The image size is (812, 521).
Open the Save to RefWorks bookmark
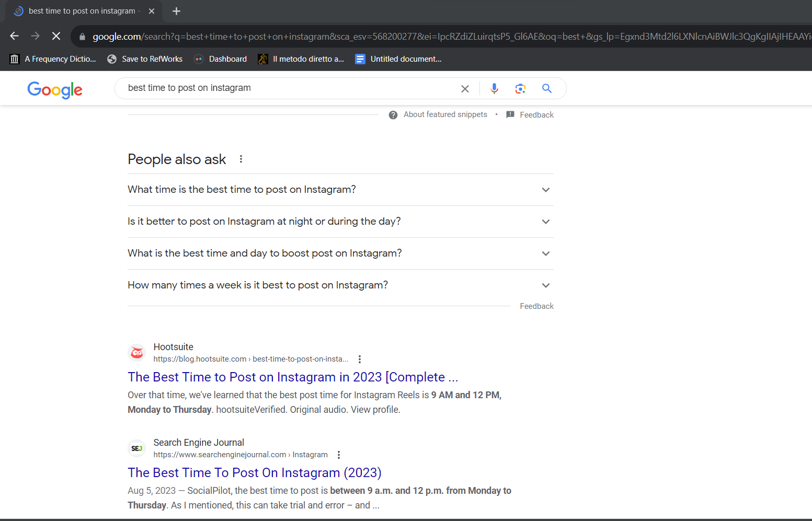pyautogui.click(x=145, y=59)
